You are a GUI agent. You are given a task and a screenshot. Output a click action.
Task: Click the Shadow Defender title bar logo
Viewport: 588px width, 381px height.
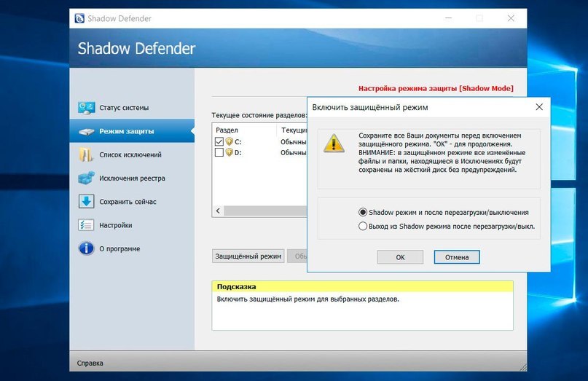[79, 18]
